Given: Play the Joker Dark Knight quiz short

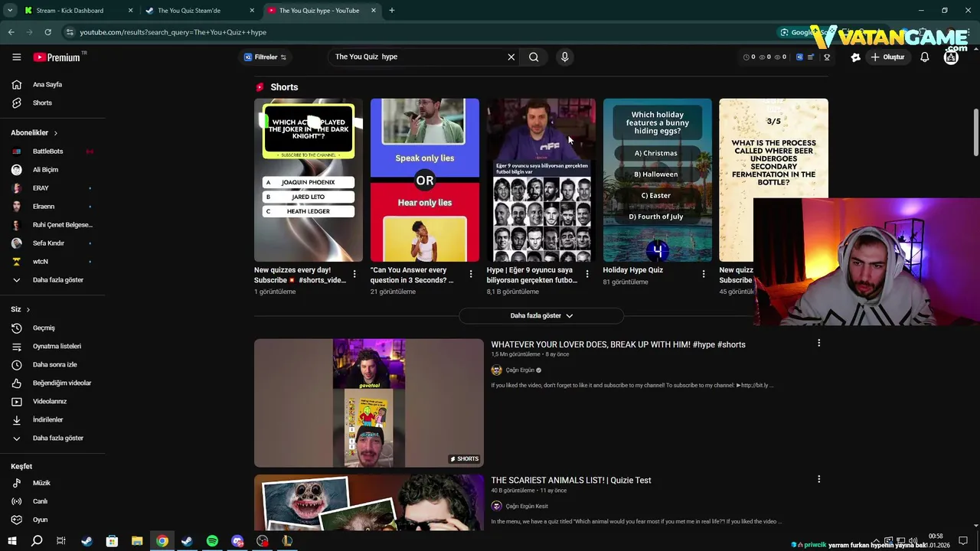Looking at the screenshot, I should click(309, 180).
